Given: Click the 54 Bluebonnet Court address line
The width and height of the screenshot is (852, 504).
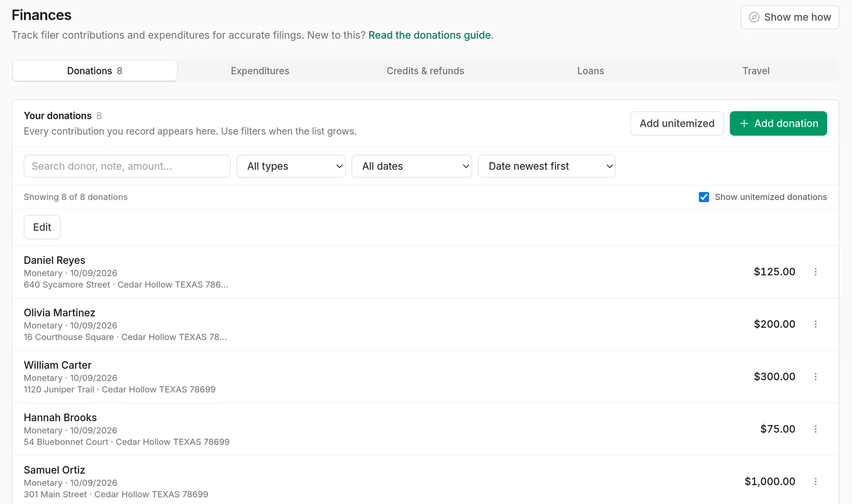Looking at the screenshot, I should (x=127, y=442).
